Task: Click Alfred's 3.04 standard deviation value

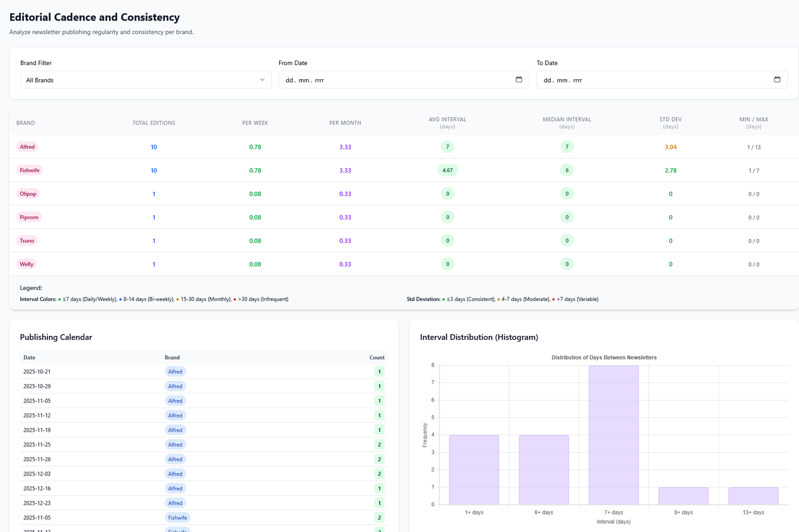Action: pyautogui.click(x=671, y=147)
